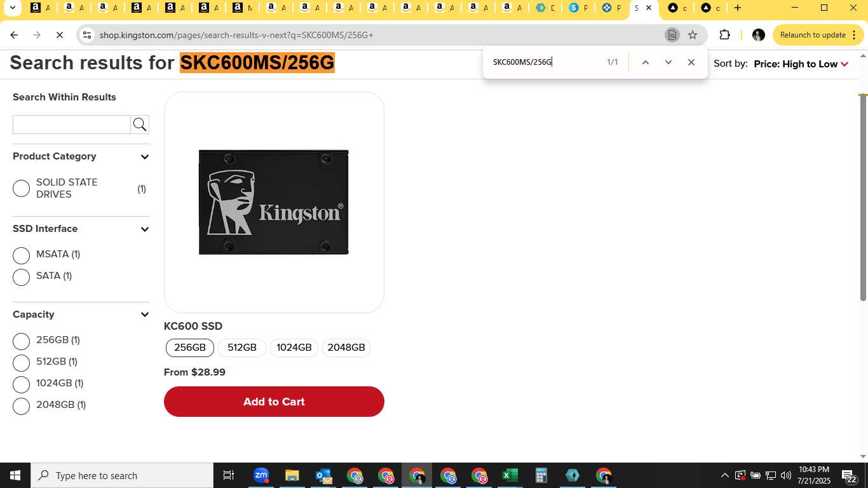Screen dimensions: 868x488
Task: Close the find bar
Action: click(691, 62)
